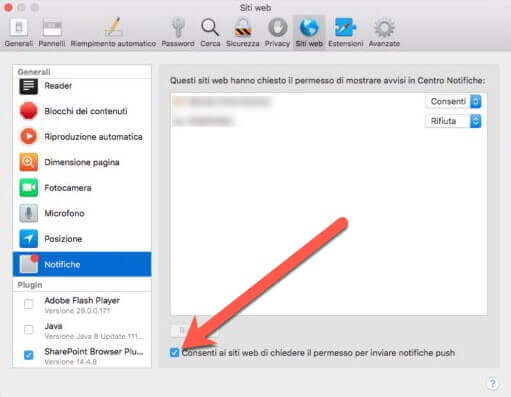
Task: Close the Siti web preferences window
Action: tap(8, 7)
